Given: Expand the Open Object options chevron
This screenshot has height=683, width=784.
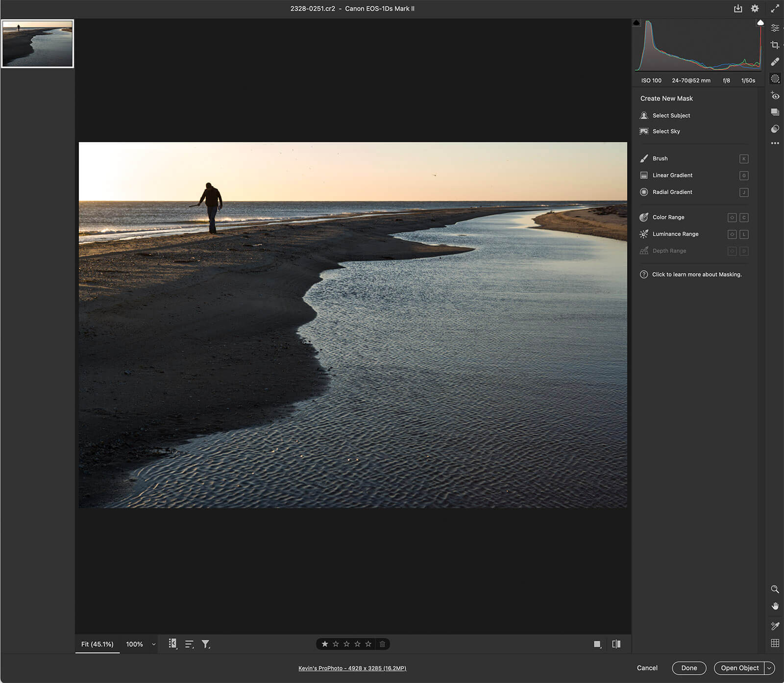Looking at the screenshot, I should (770, 668).
